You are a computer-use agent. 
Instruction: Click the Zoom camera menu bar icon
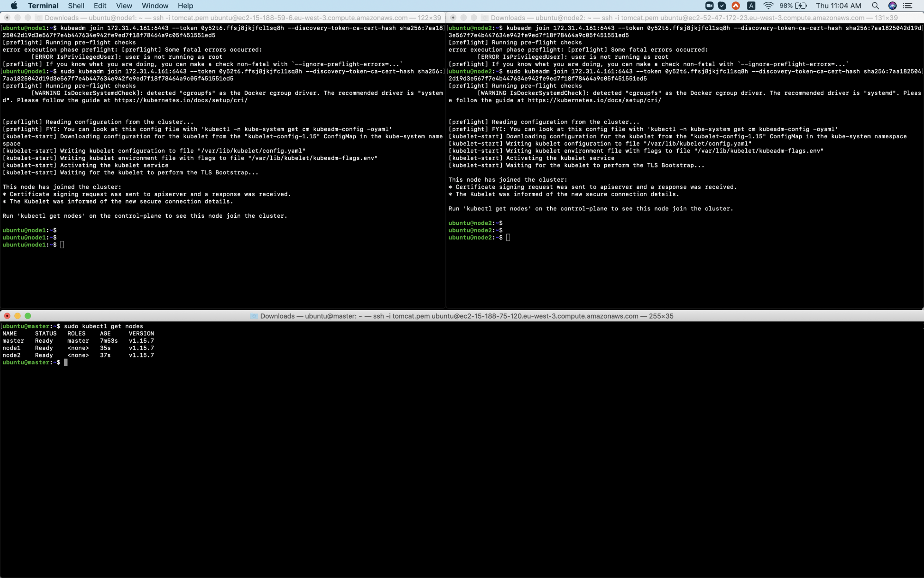[709, 6]
